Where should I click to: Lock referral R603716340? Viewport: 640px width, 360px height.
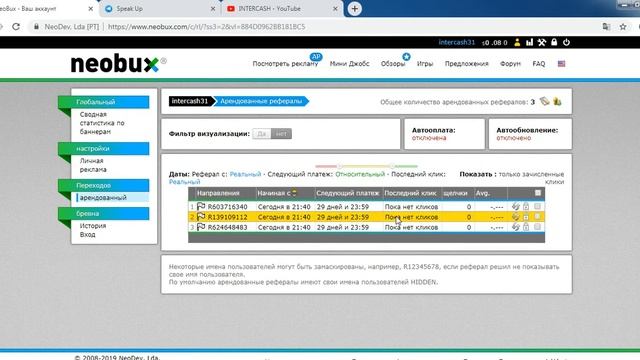tap(526, 206)
